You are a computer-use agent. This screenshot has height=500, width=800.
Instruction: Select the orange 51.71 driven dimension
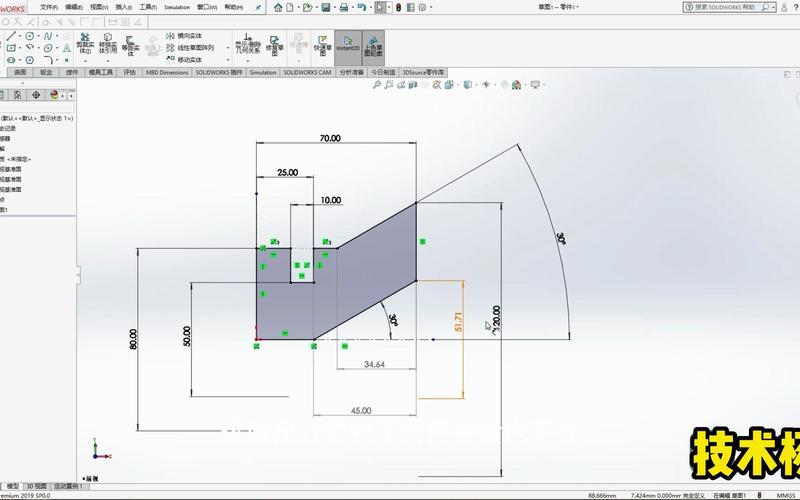458,322
